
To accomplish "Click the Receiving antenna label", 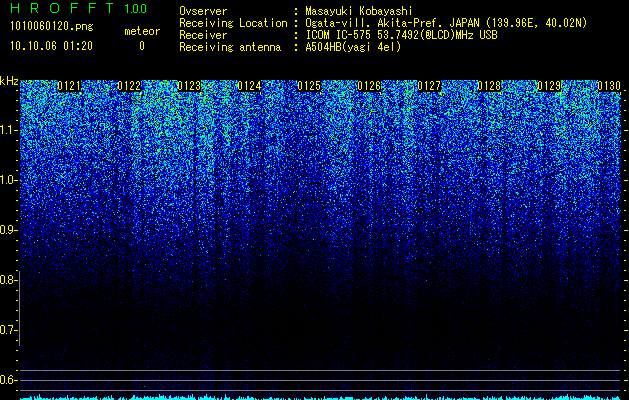I will 230,47.
